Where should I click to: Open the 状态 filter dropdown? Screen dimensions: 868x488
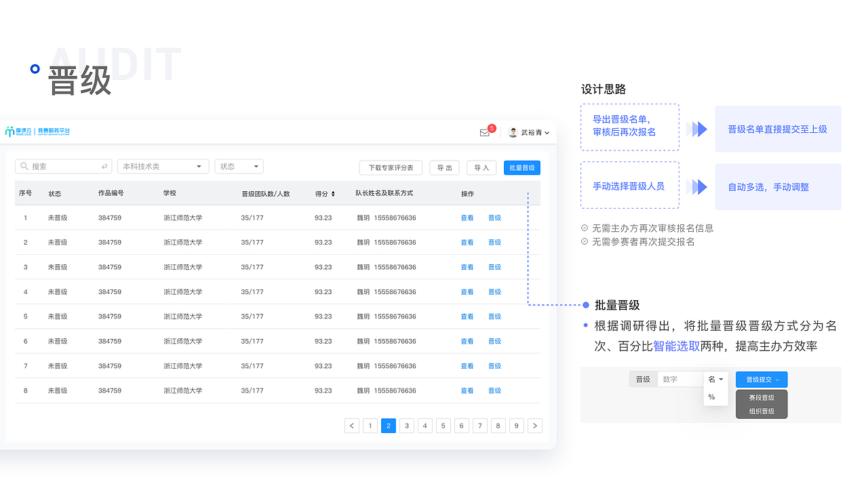coord(239,166)
